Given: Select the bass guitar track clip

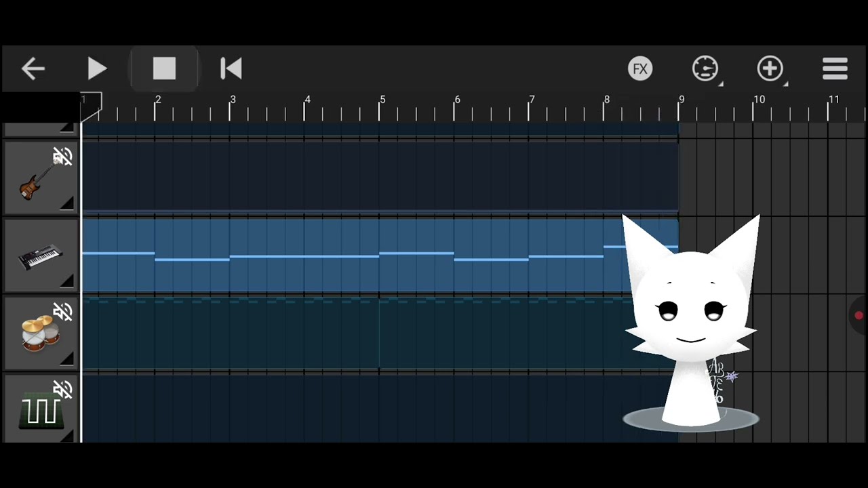Looking at the screenshot, I should click(x=380, y=176).
